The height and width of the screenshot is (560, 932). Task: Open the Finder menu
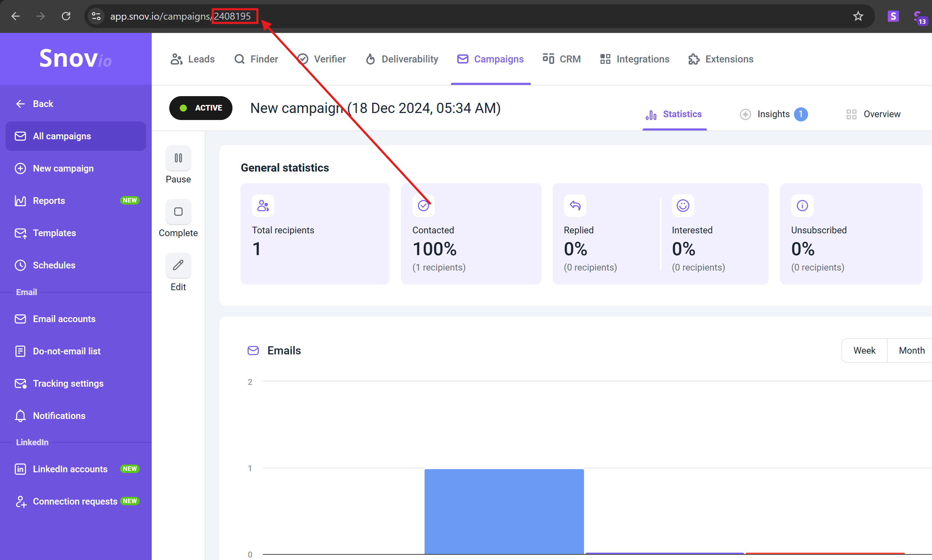click(x=256, y=59)
